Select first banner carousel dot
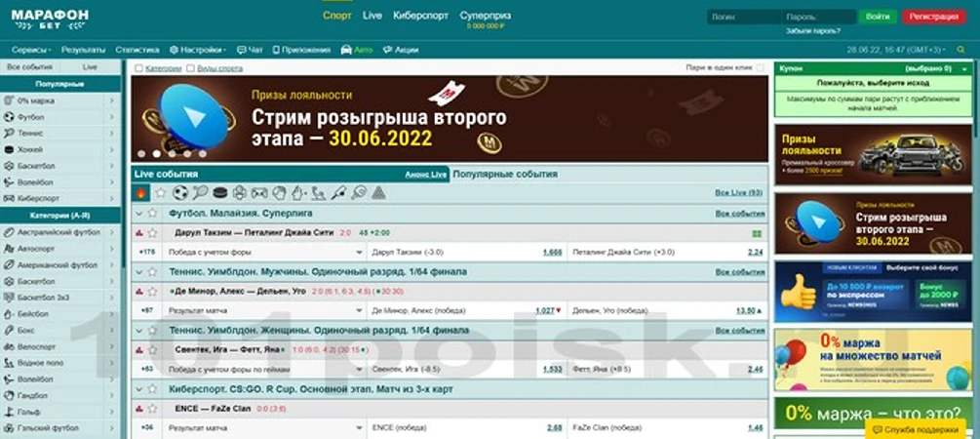 pos(141,153)
